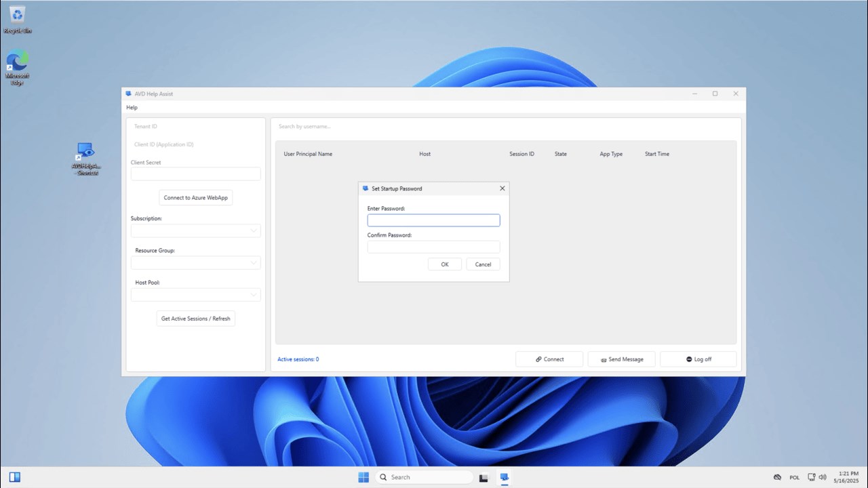Open Widgets panel on taskbar

tap(14, 477)
